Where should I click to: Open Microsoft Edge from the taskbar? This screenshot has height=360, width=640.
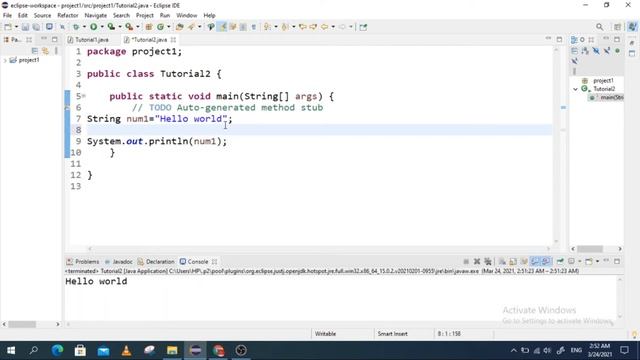tap(58, 350)
